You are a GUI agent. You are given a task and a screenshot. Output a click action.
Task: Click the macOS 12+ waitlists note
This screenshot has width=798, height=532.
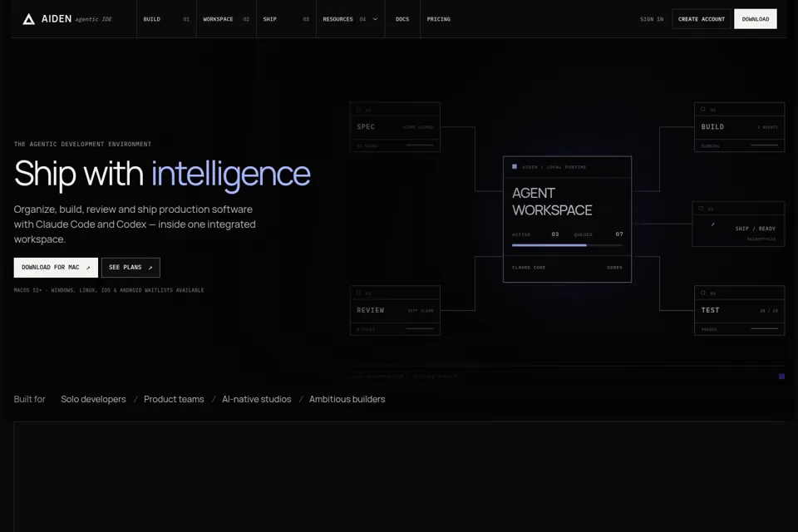(x=109, y=290)
